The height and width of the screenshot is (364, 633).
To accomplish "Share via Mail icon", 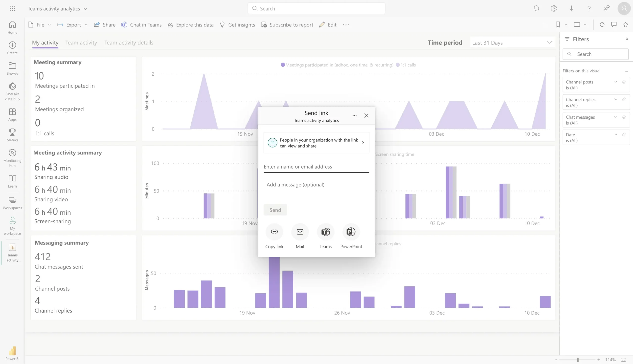I will click(x=300, y=232).
